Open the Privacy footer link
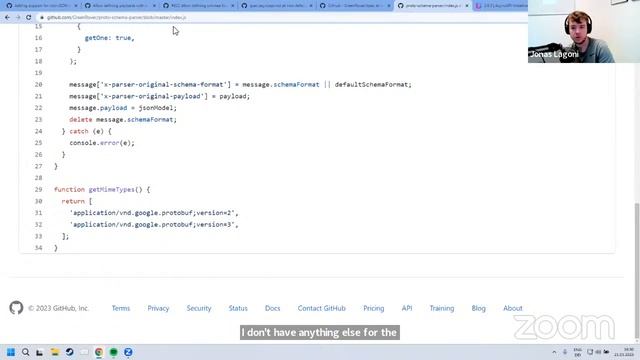Image resolution: width=640 pixels, height=360 pixels. click(158, 308)
